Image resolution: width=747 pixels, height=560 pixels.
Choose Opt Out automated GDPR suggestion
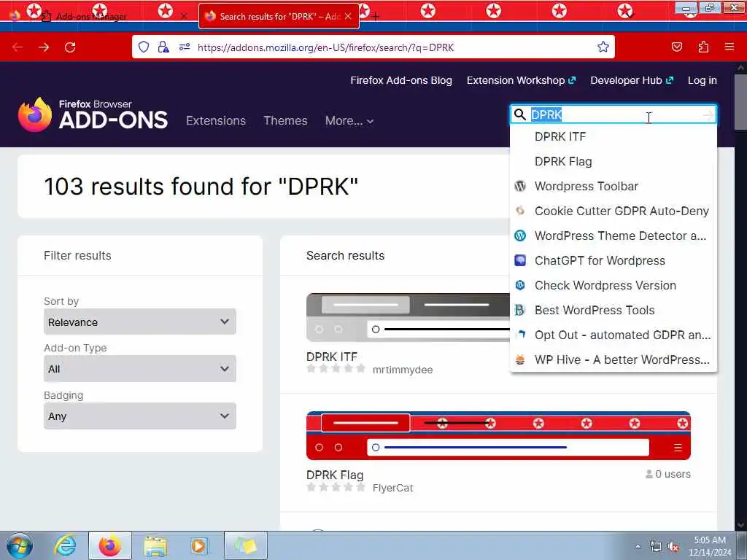tap(613, 335)
